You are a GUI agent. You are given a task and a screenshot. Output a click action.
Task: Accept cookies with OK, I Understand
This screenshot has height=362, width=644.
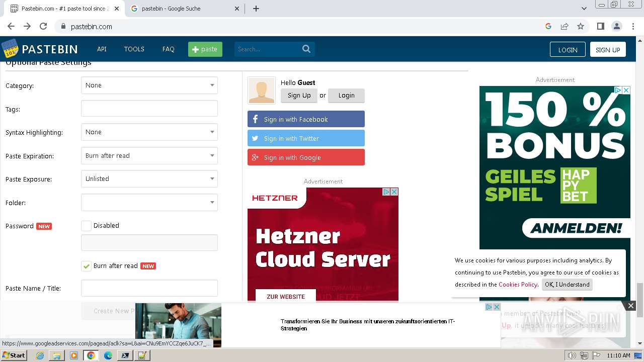[x=567, y=285]
